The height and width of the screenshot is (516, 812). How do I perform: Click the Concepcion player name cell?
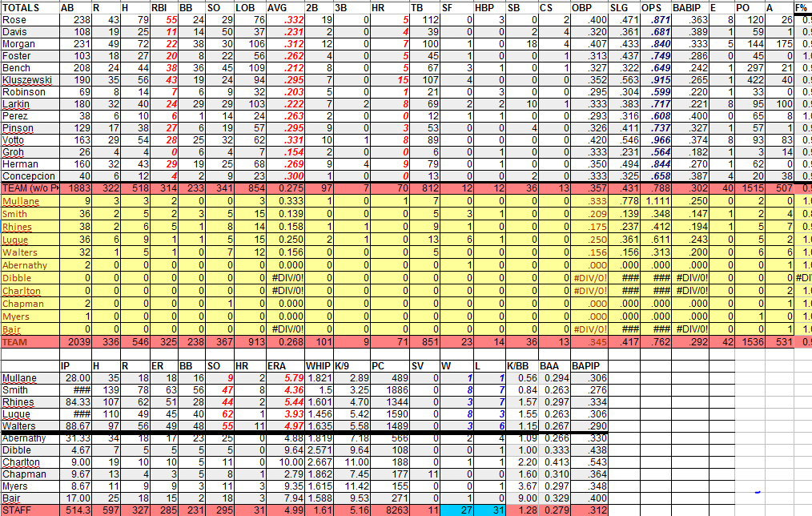tap(29, 176)
